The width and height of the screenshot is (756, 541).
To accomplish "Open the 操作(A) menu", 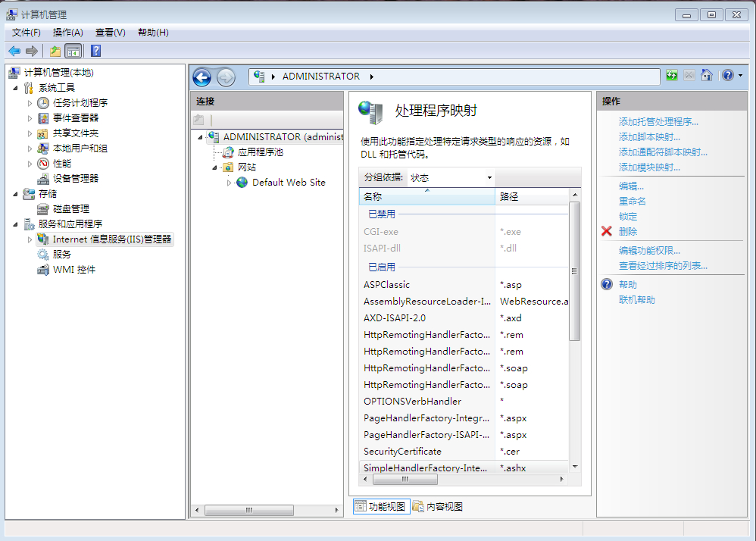I will (68, 33).
